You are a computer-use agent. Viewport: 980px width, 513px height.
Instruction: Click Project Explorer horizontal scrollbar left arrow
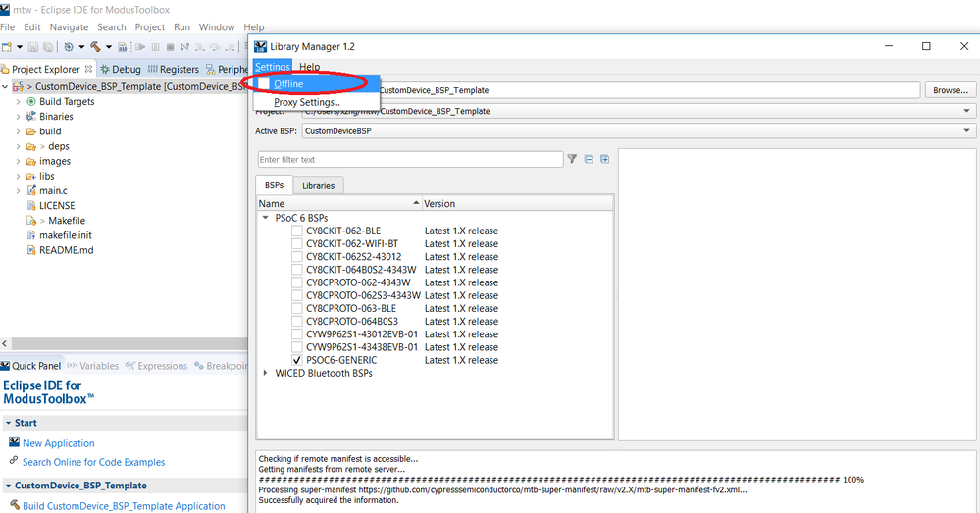pos(5,343)
